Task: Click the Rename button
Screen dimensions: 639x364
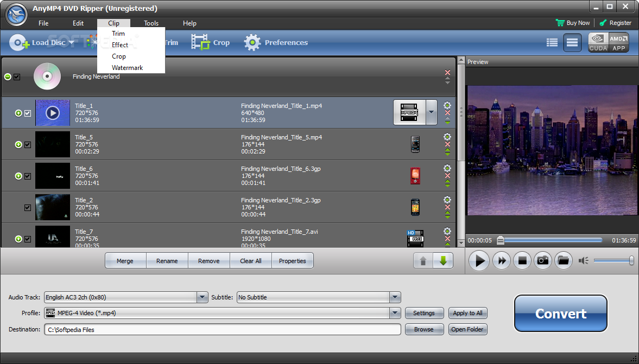Action: point(167,260)
